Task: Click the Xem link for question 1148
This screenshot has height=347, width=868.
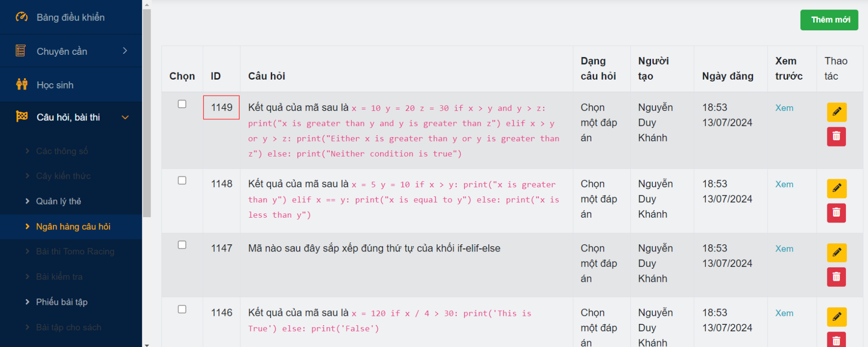Action: (x=784, y=185)
